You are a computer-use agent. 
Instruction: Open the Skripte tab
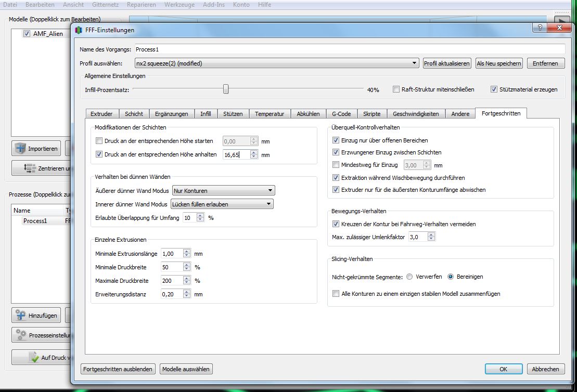pos(371,114)
